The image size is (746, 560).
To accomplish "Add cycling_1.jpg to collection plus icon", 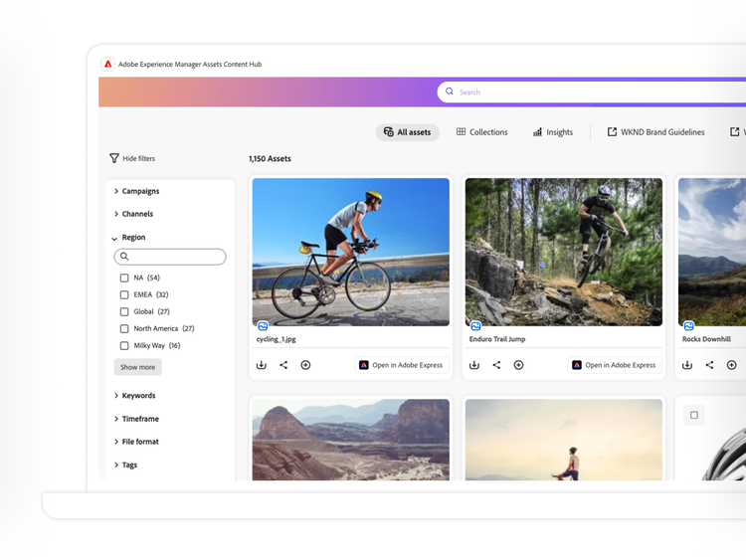I will pyautogui.click(x=306, y=365).
